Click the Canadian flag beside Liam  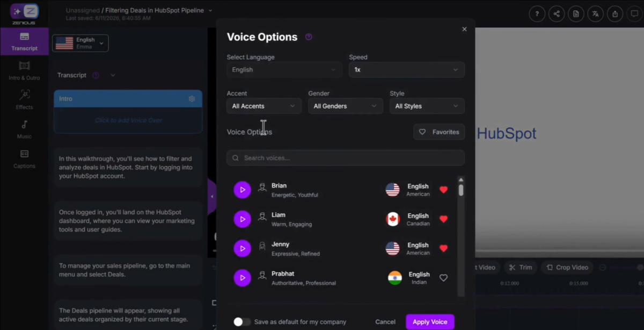pyautogui.click(x=393, y=219)
